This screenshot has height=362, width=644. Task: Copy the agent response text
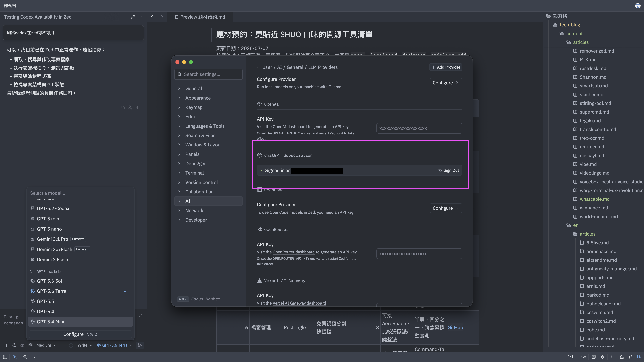point(123,107)
